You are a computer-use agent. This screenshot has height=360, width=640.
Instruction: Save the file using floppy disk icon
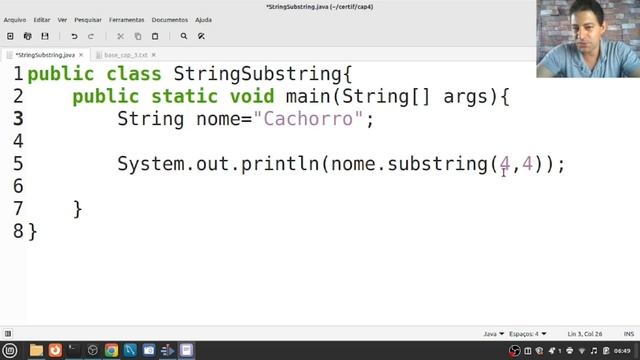(45, 36)
